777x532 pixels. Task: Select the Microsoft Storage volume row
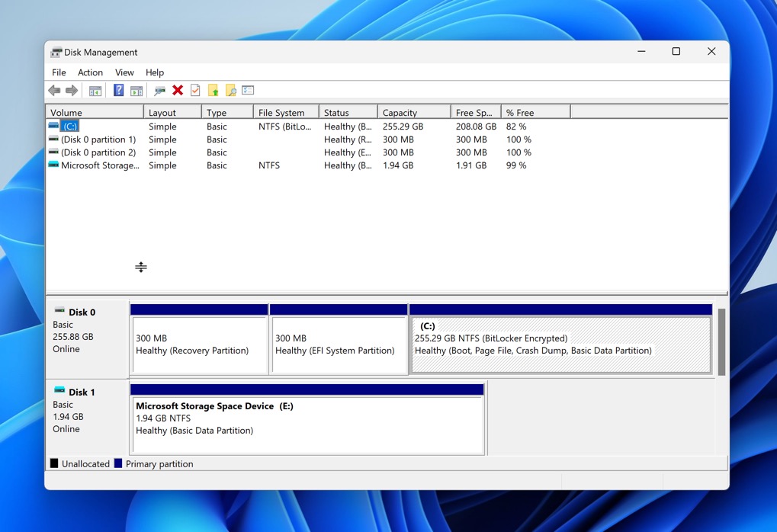99,165
